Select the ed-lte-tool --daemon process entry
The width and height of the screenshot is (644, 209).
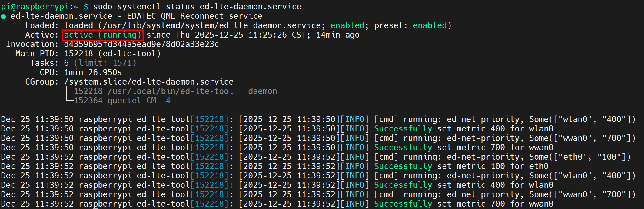tap(175, 91)
